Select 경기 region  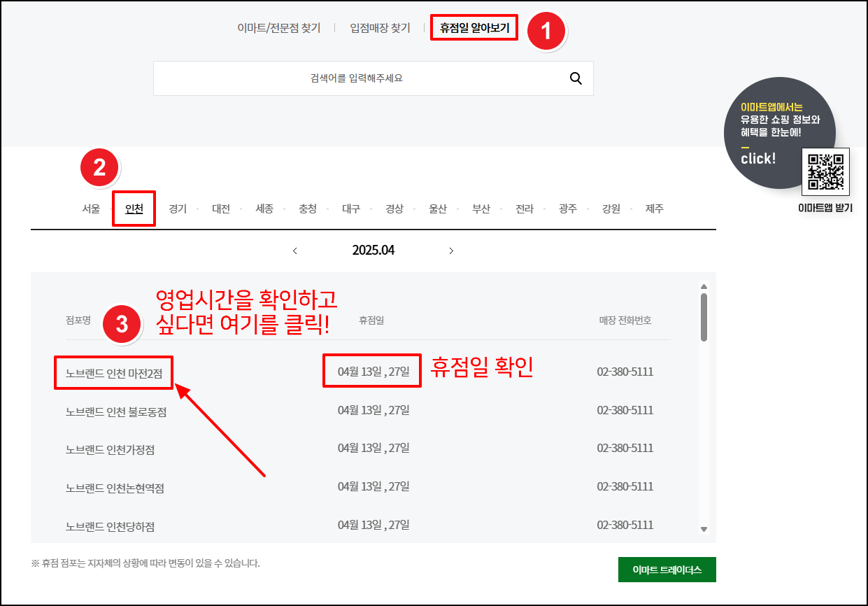coord(178,209)
